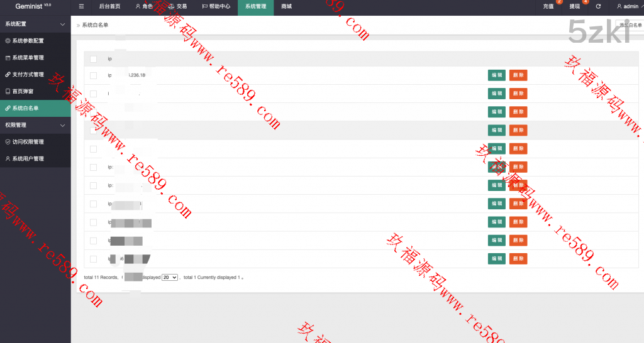
Task: Collapse the 系统配置 sidebar section
Action: pos(62,24)
